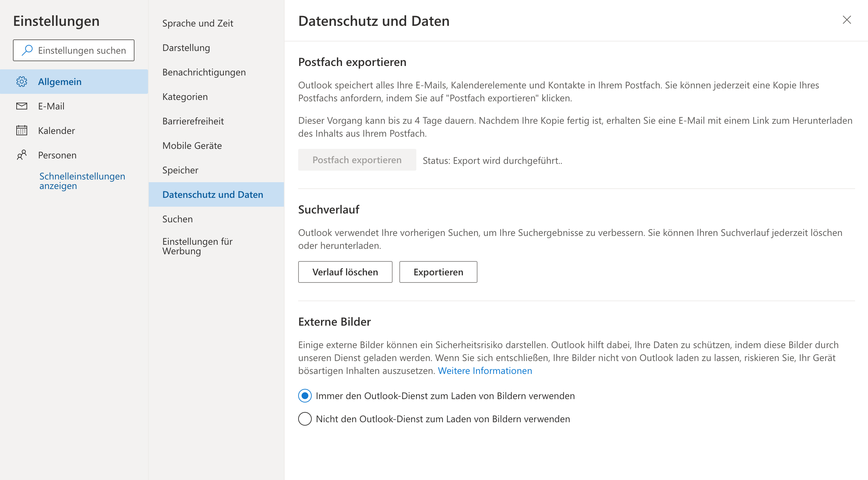The image size is (868, 480).
Task: Click the "Status: Export wird durchgeführt.." text
Action: tap(492, 160)
